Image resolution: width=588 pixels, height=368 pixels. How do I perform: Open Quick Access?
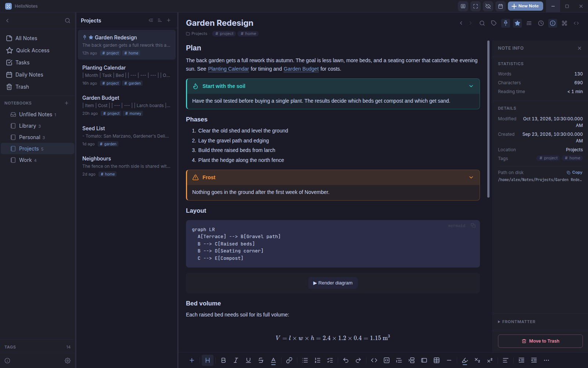click(37, 50)
